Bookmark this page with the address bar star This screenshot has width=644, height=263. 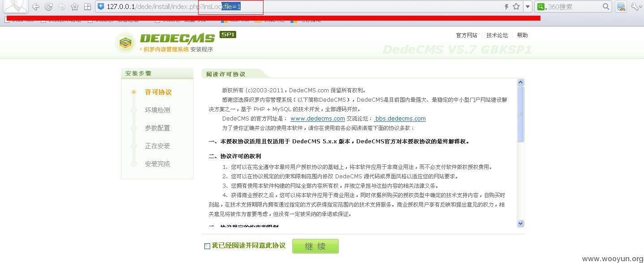[x=516, y=7]
